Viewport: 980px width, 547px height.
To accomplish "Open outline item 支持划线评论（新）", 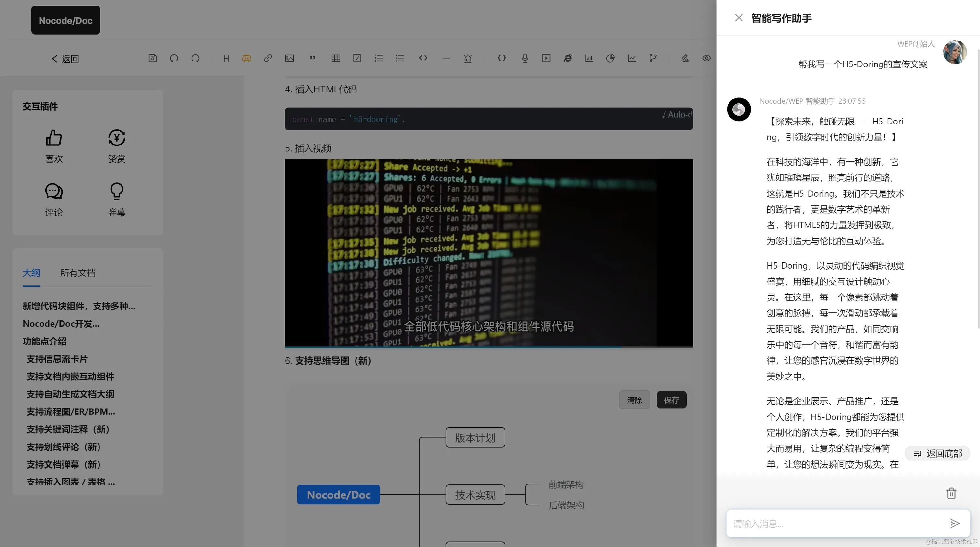I will click(x=63, y=447).
